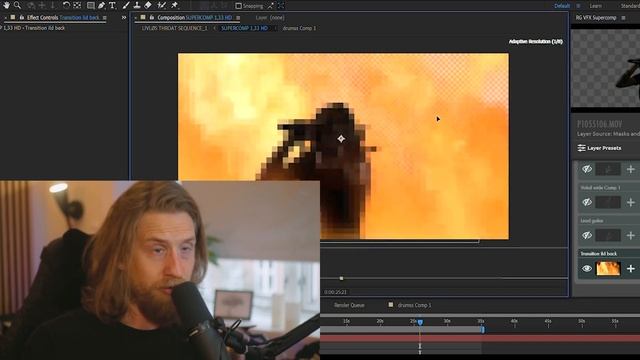Click the snap features icon at toolbar end

(281, 6)
